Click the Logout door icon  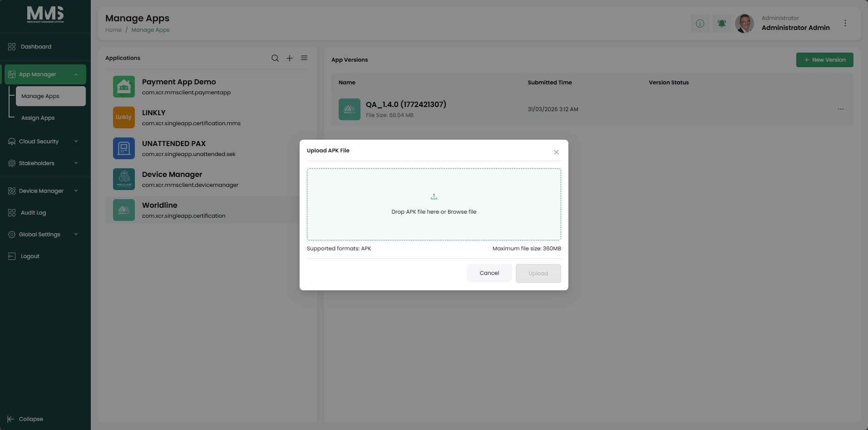(12, 256)
